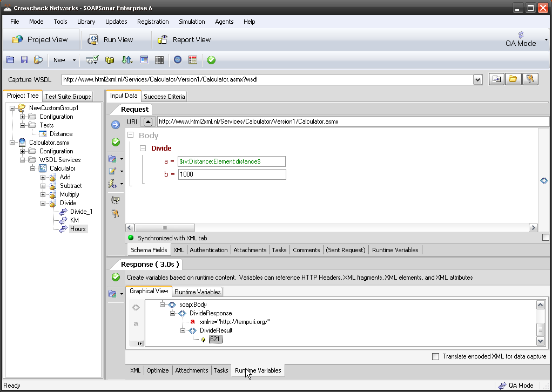This screenshot has height=392, width=552.
Task: Open the (Sent Request) tab
Action: (x=345, y=250)
